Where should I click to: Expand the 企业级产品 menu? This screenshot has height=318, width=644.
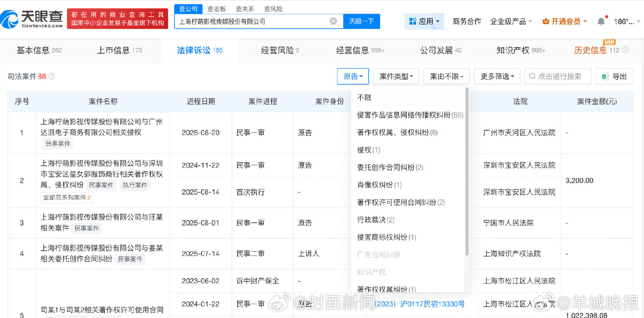511,22
